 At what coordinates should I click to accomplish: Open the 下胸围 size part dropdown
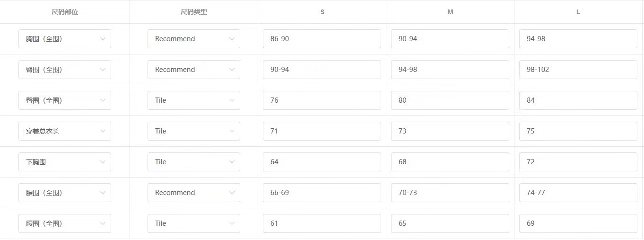[x=64, y=162]
